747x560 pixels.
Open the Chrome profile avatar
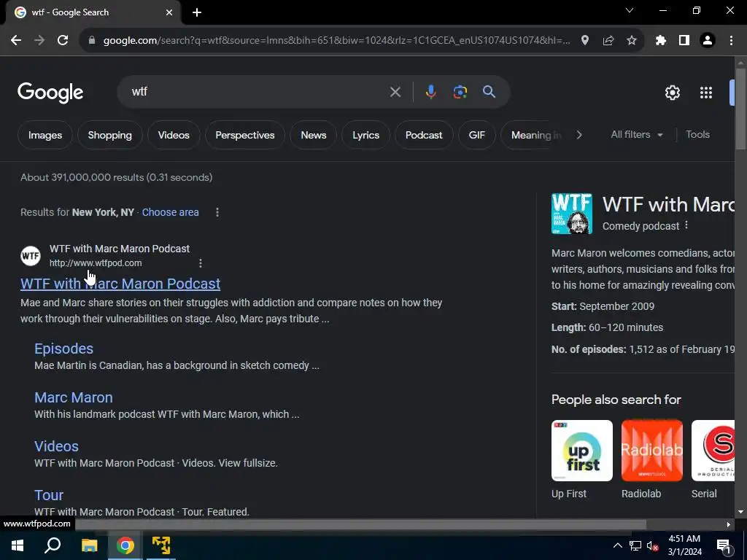708,41
